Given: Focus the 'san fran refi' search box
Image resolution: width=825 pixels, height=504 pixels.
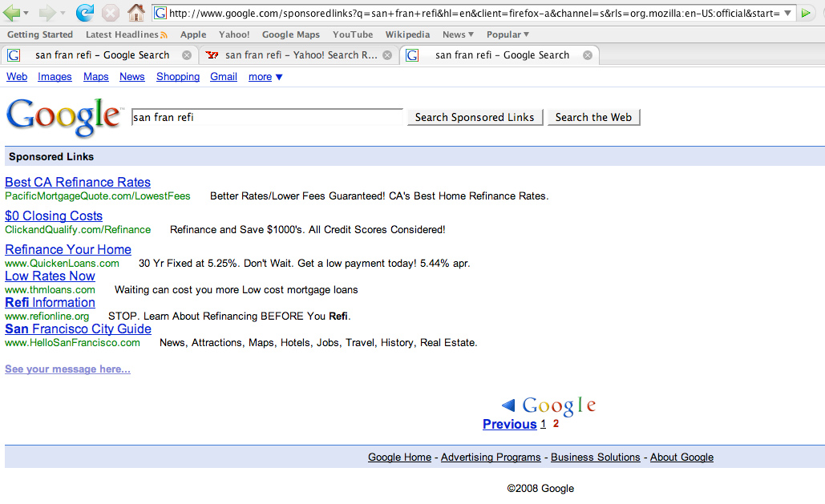Looking at the screenshot, I should pos(267,117).
